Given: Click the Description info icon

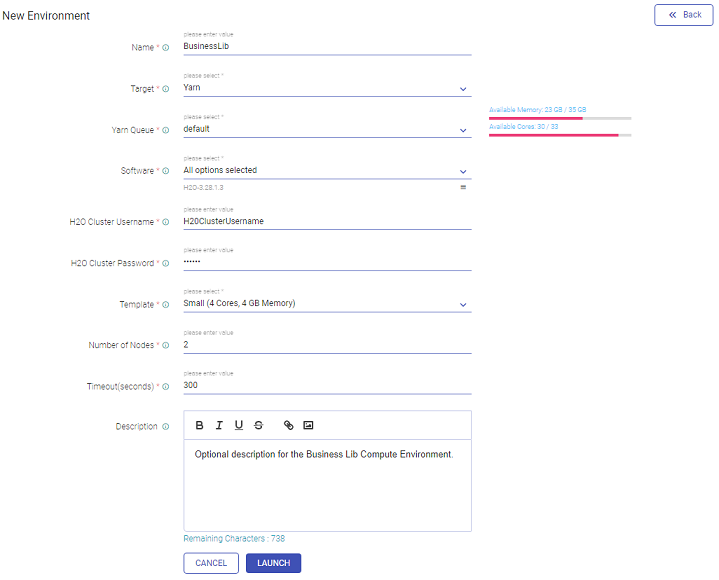Looking at the screenshot, I should [x=166, y=426].
